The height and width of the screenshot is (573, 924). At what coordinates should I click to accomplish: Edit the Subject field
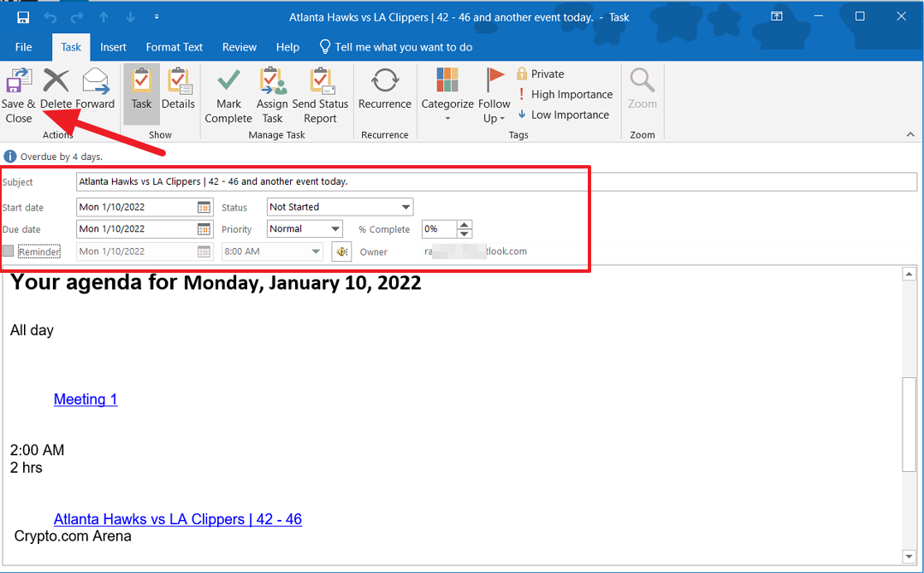click(496, 181)
